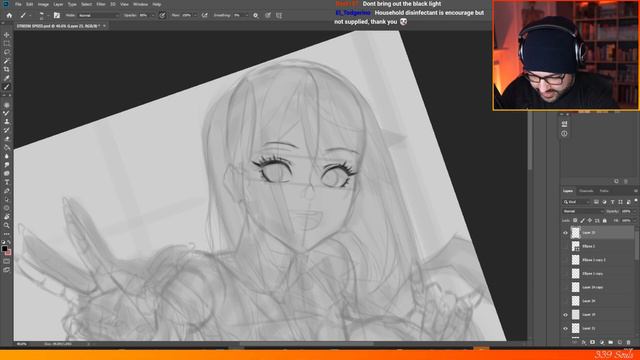
Task: Open the Layers panel options menu
Action: coord(636,191)
